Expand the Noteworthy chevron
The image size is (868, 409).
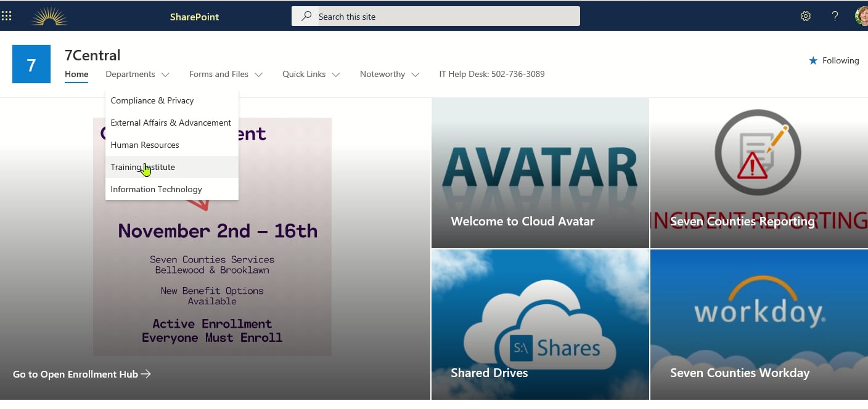(x=416, y=75)
